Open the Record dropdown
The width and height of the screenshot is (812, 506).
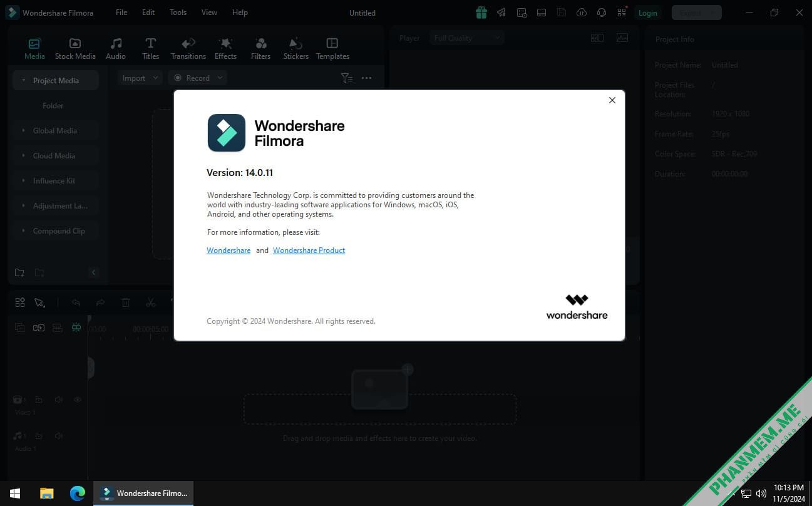[x=197, y=78]
